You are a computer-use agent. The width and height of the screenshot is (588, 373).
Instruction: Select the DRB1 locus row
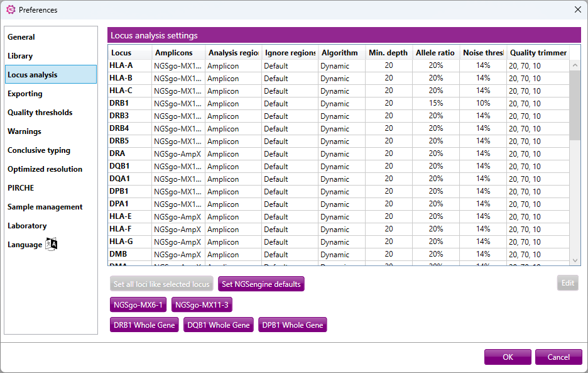pyautogui.click(x=119, y=103)
